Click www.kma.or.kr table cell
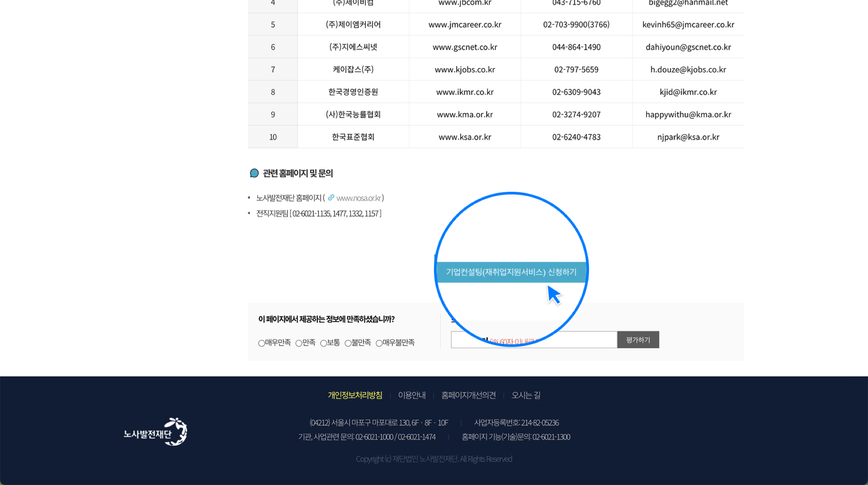 [465, 114]
